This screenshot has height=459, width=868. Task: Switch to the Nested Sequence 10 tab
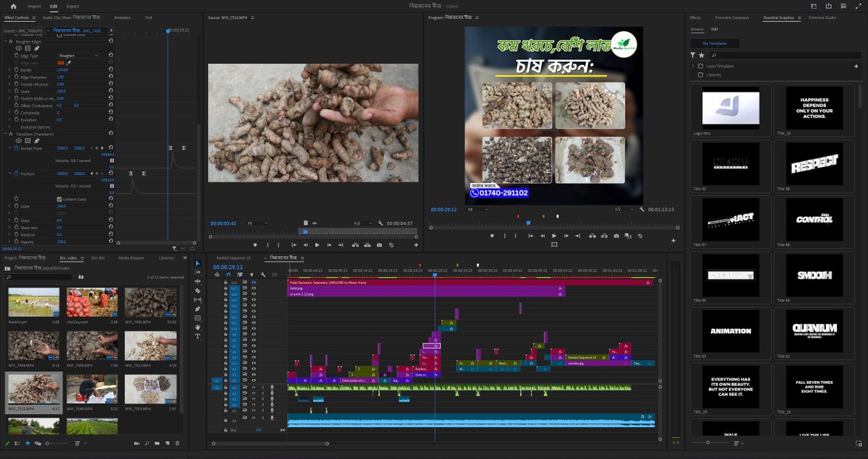[x=233, y=257]
